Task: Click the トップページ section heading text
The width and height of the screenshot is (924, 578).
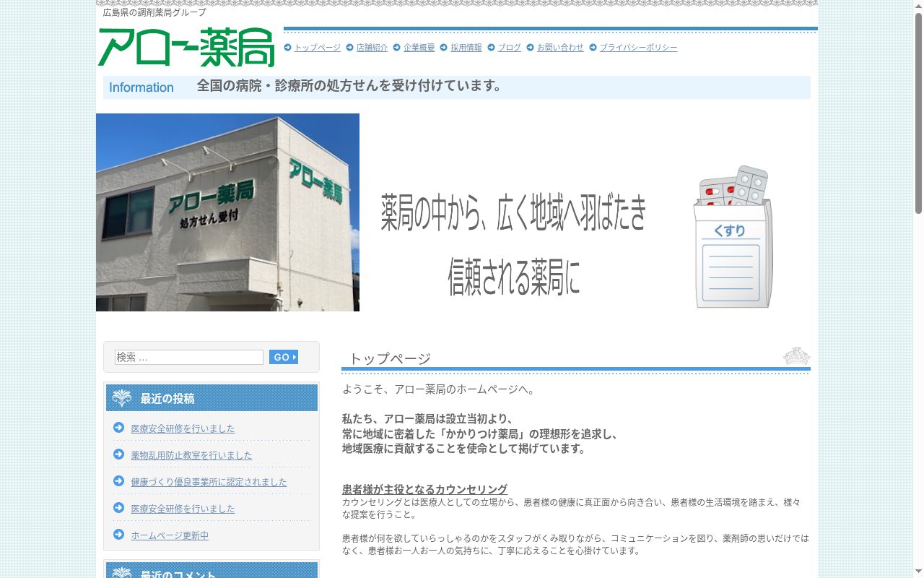Action: coord(390,358)
